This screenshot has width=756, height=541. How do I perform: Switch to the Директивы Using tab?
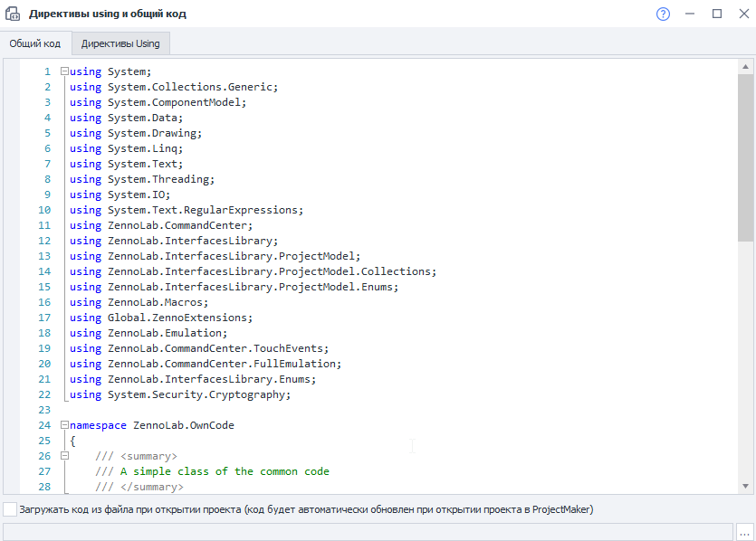(120, 43)
